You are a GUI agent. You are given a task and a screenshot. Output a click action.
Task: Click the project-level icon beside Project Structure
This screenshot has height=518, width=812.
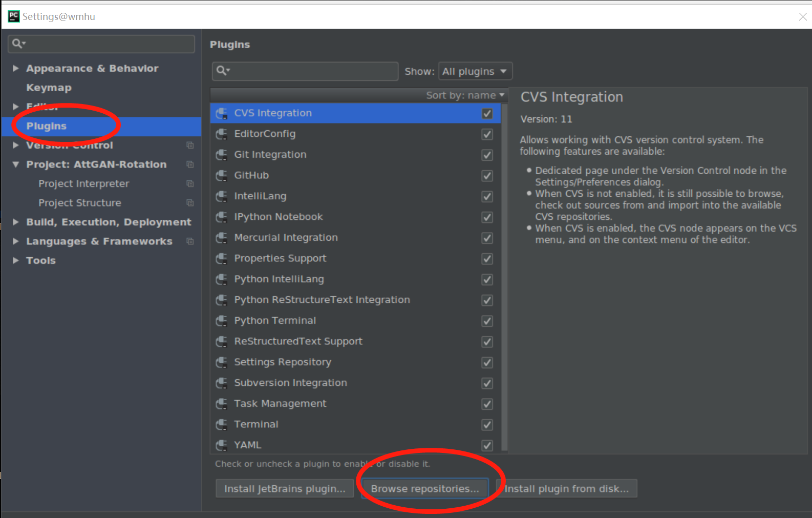click(x=190, y=203)
